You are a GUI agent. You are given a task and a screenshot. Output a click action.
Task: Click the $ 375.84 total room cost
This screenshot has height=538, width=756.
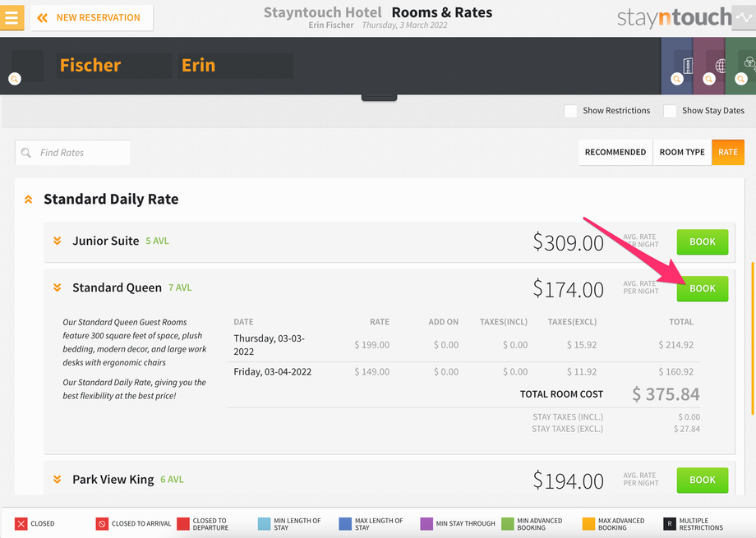coord(666,394)
